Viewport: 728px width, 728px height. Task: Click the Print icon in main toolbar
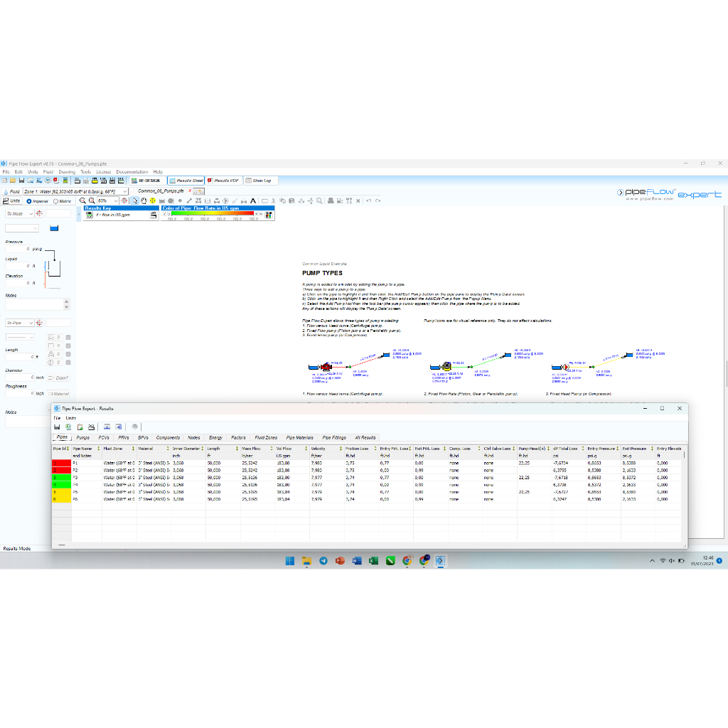48,180
